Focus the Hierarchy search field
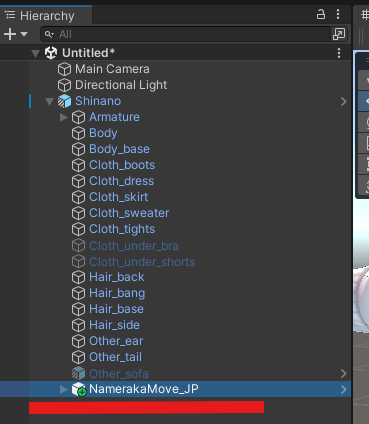369x424 pixels. (x=185, y=34)
